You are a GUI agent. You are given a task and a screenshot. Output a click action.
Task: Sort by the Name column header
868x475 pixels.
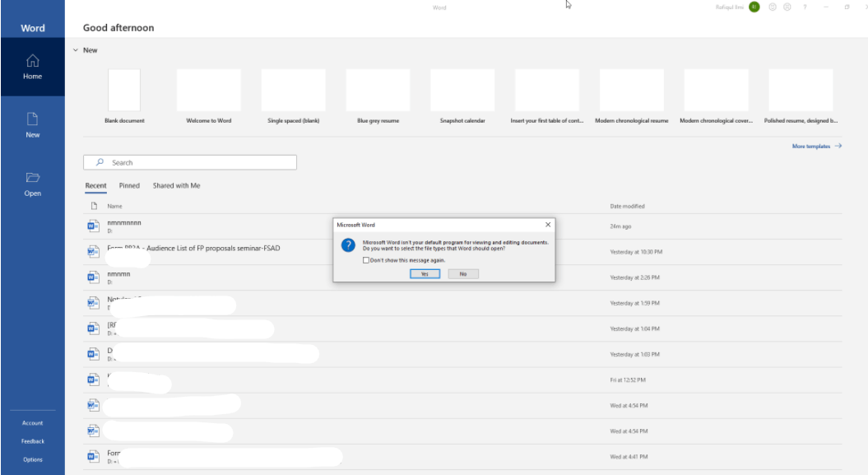[x=114, y=206]
